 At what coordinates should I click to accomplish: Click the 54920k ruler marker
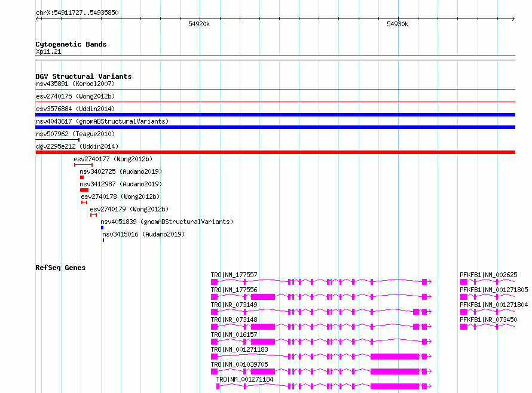(199, 24)
